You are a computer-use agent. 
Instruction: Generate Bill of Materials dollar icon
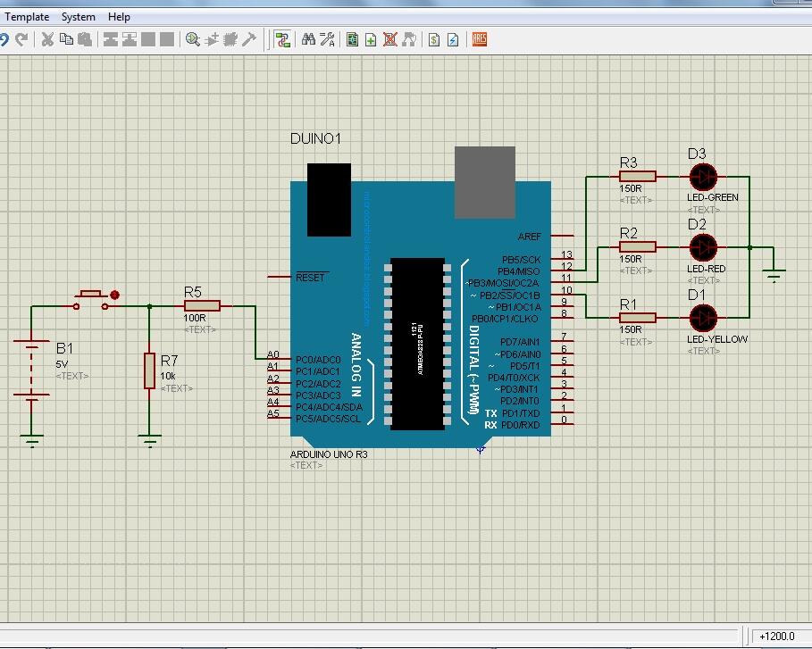[x=434, y=39]
